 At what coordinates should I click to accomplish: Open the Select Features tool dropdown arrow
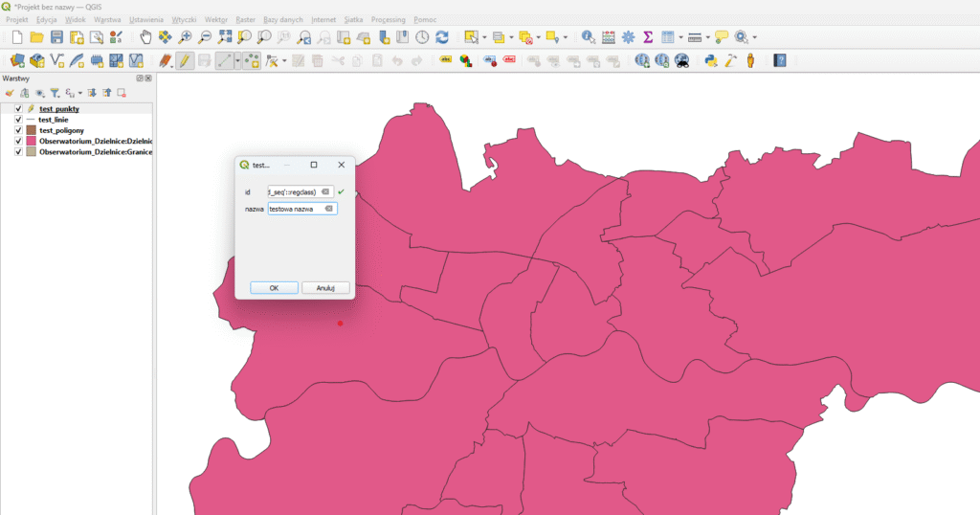click(x=484, y=37)
